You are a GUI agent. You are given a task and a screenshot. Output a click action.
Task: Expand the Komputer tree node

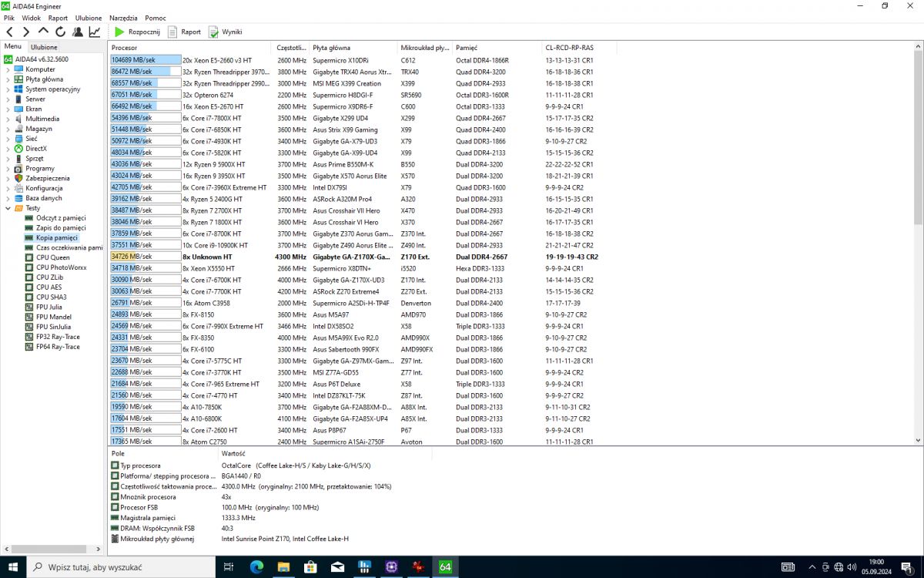[8, 69]
